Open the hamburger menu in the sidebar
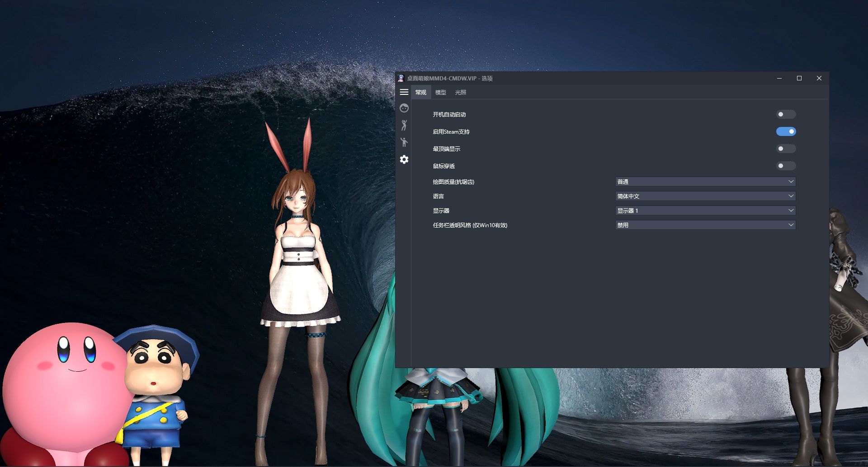 [404, 92]
